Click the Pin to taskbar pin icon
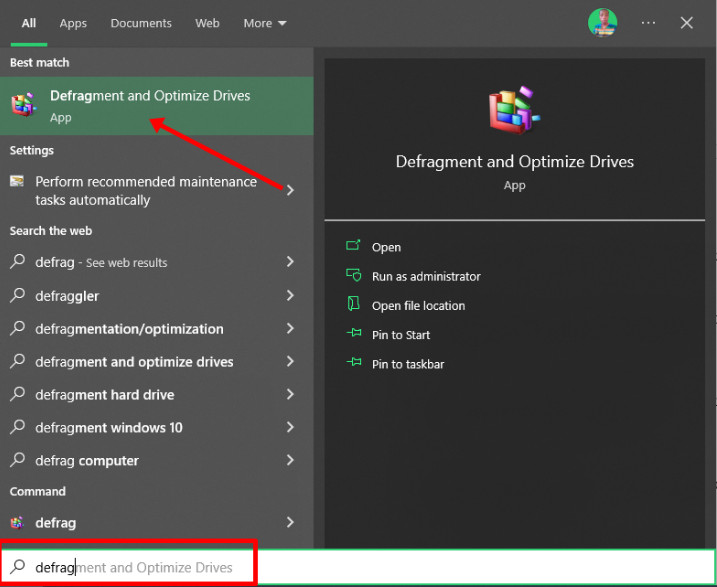The image size is (717, 587). pos(354,363)
